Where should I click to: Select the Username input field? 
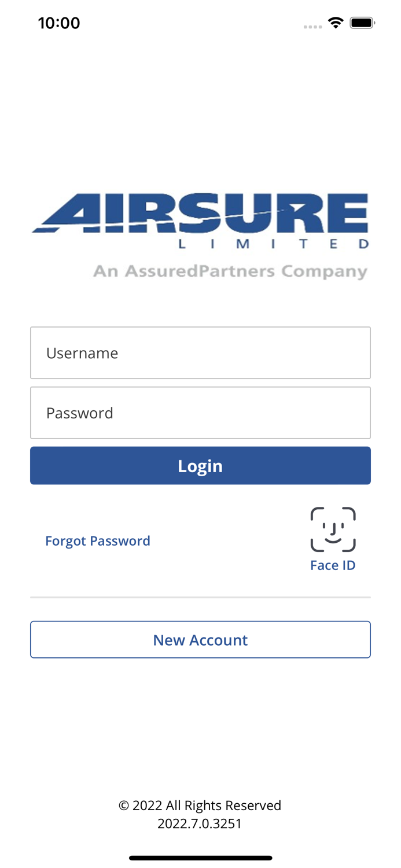coord(201,352)
